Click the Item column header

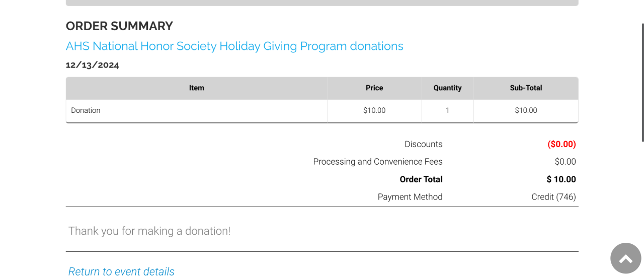click(196, 88)
